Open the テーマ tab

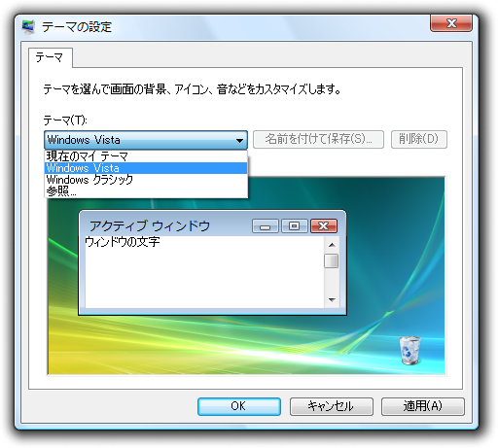(50, 57)
